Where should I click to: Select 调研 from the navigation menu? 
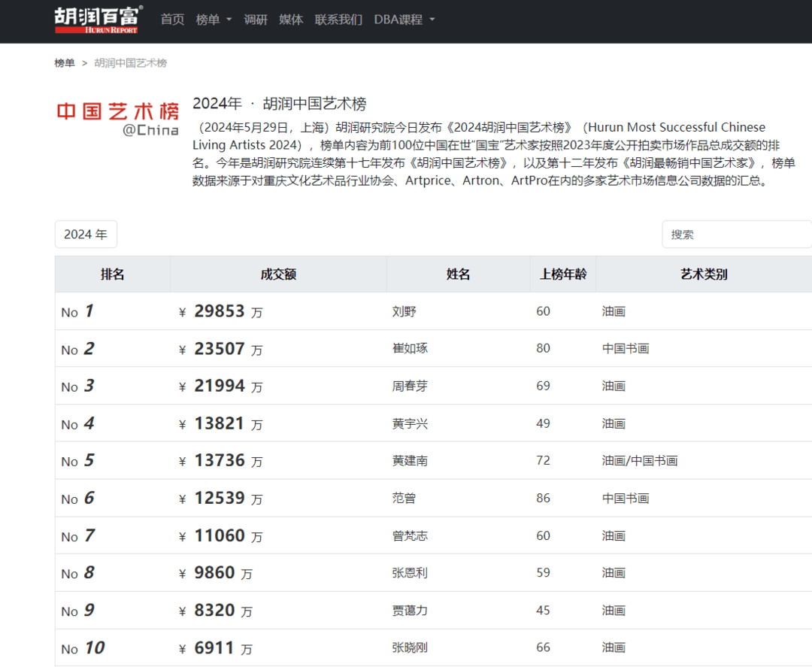pyautogui.click(x=256, y=20)
